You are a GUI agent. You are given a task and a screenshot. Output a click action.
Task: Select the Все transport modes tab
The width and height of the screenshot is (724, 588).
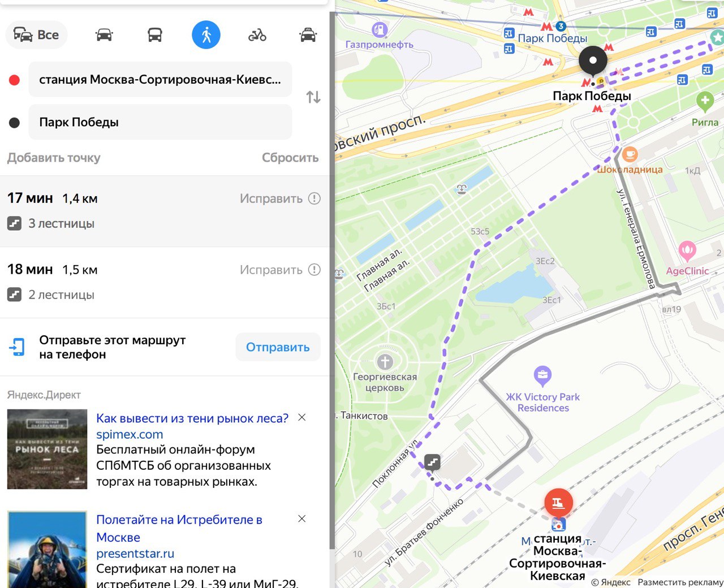pyautogui.click(x=36, y=35)
